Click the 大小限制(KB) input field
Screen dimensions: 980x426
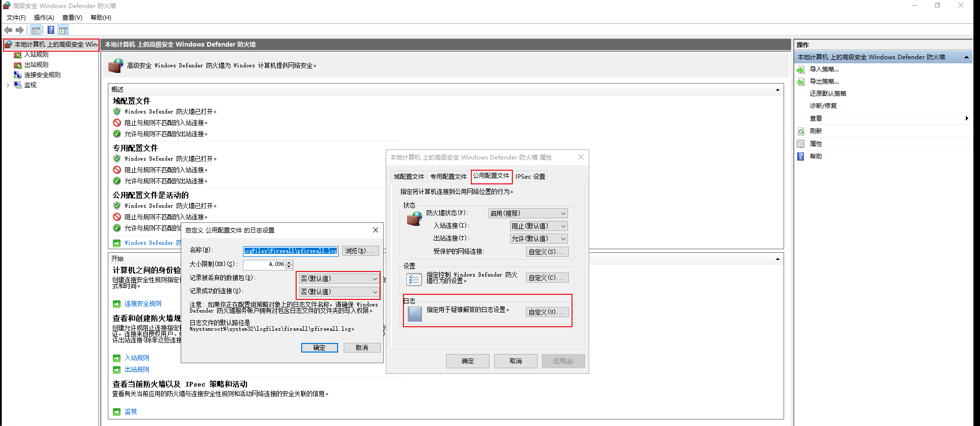264,264
